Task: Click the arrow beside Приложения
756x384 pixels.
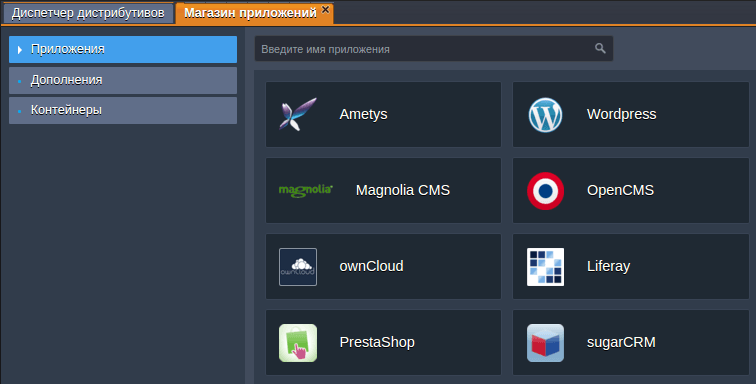Action: (x=20, y=50)
